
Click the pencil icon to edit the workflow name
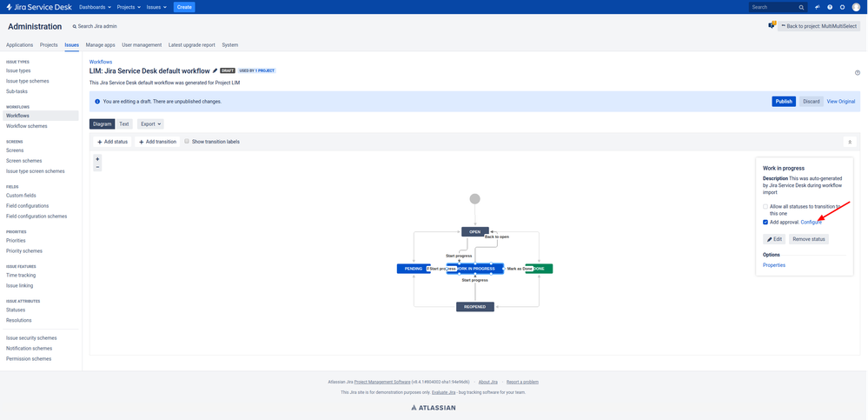point(215,71)
